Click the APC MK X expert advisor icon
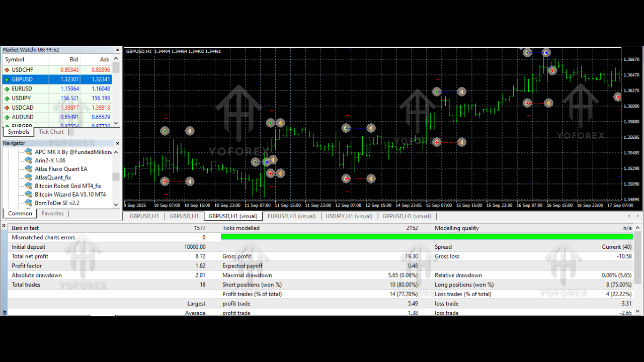Viewport: 644px width, 362px height. click(x=28, y=152)
